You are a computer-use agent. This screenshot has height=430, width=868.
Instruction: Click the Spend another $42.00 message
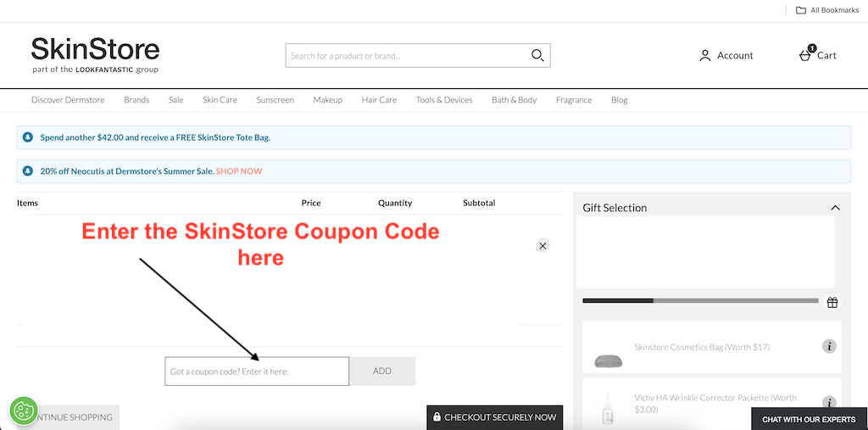(155, 137)
